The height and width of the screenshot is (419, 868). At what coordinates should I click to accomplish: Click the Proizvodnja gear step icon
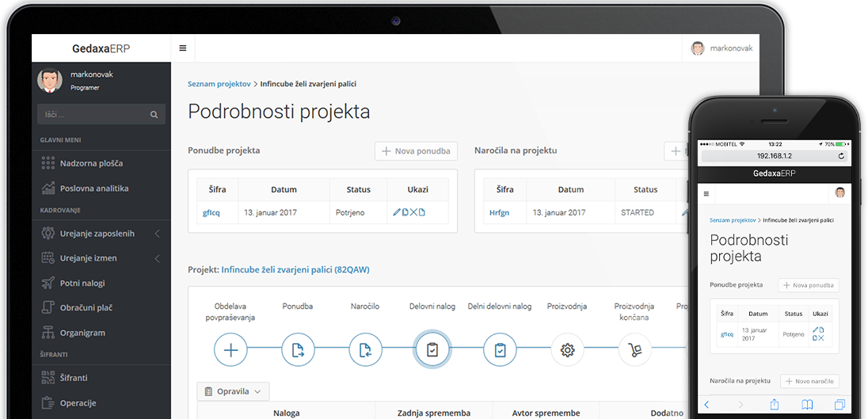(x=567, y=349)
